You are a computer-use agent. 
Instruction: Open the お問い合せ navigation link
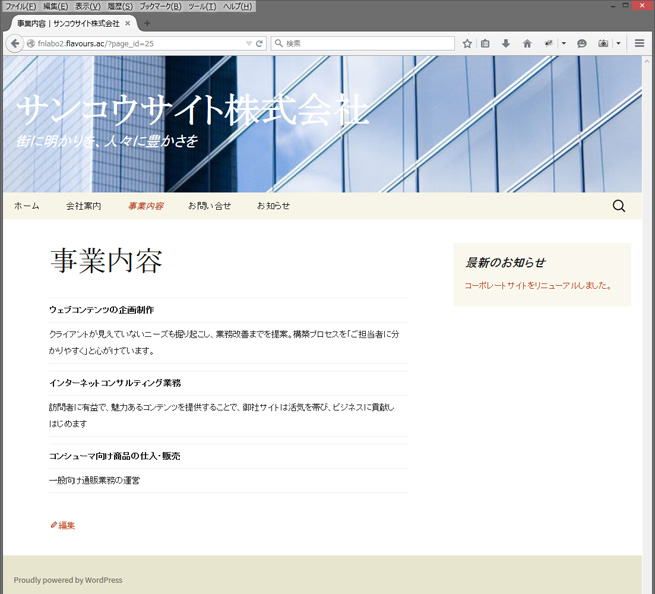tap(209, 206)
